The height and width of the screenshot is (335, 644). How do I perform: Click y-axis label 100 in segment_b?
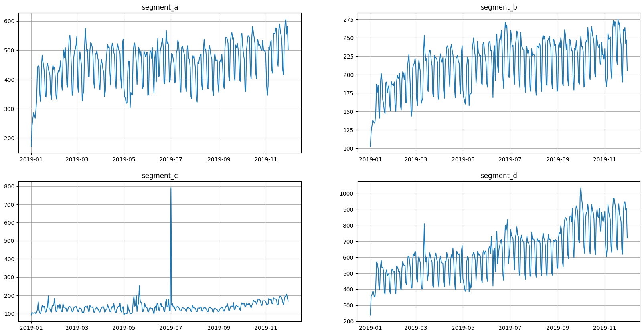click(348, 149)
